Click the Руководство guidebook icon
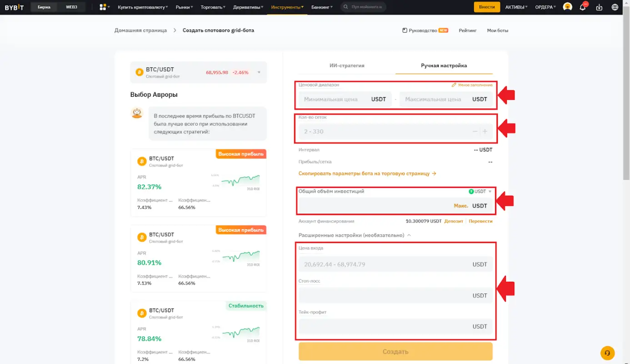The height and width of the screenshot is (364, 630). (404, 30)
